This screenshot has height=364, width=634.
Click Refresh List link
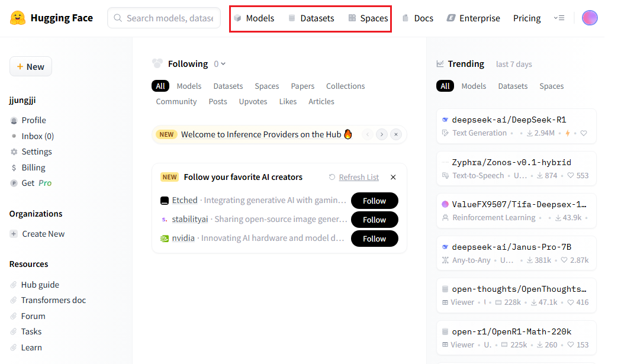click(359, 177)
